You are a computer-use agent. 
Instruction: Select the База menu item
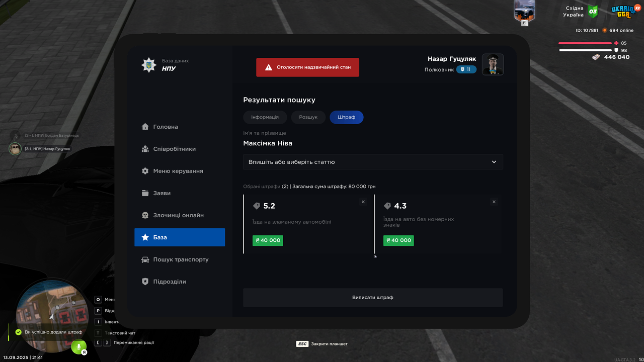click(x=180, y=237)
